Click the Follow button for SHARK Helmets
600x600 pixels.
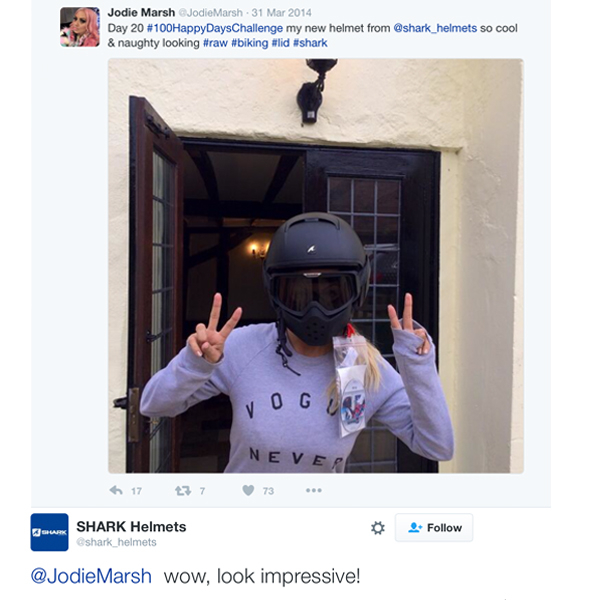pyautogui.click(x=434, y=528)
